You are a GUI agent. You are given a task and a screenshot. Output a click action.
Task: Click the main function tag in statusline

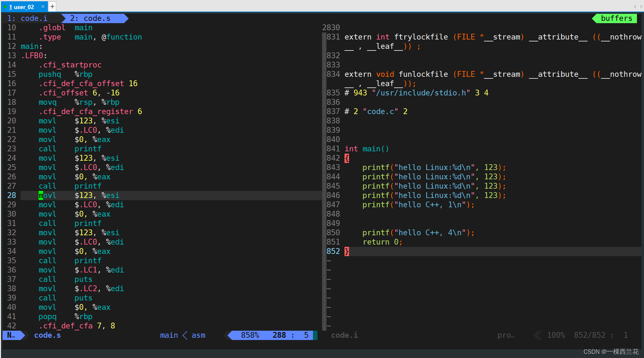click(x=169, y=335)
